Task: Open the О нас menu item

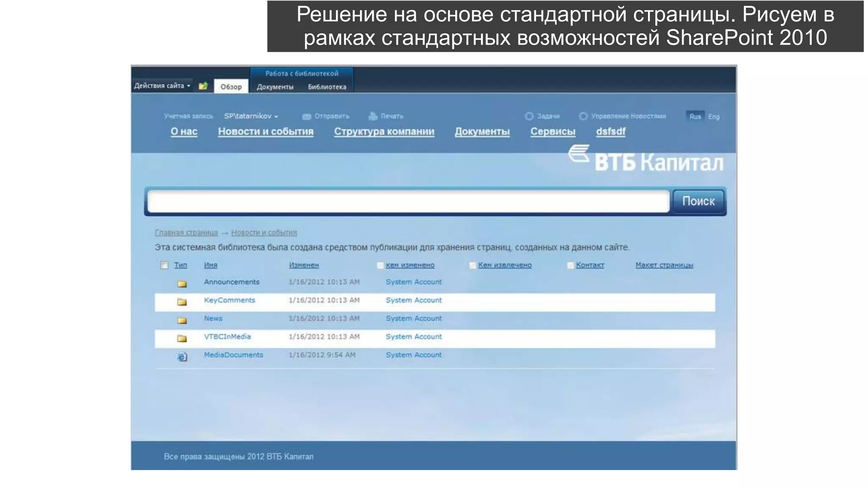Action: tap(184, 131)
